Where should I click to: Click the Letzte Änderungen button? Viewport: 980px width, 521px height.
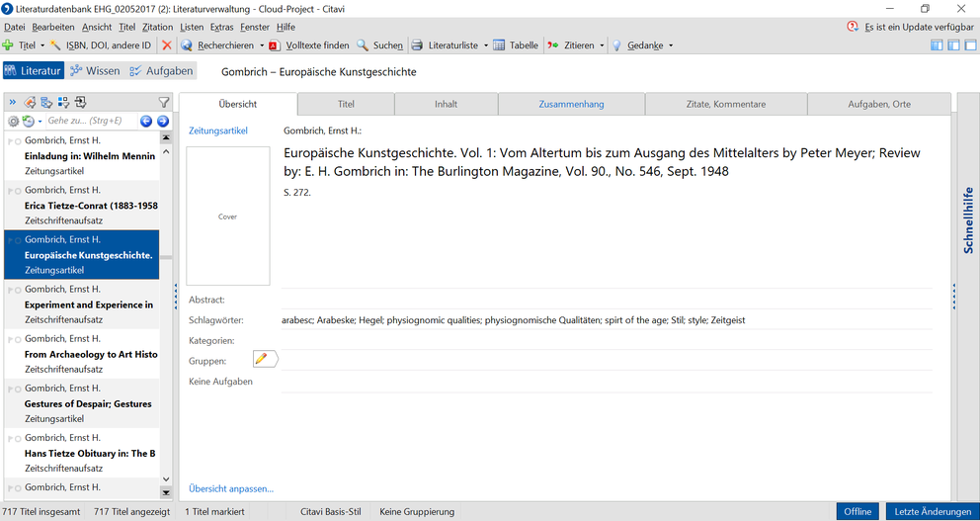pos(933,511)
